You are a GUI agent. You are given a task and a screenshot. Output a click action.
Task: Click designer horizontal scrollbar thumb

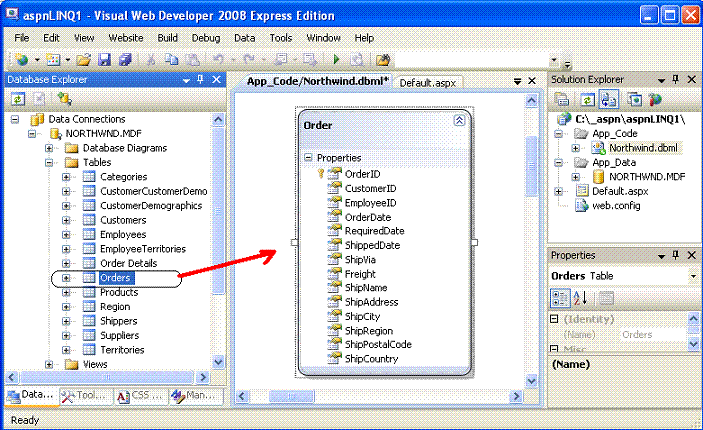pyautogui.click(x=291, y=396)
